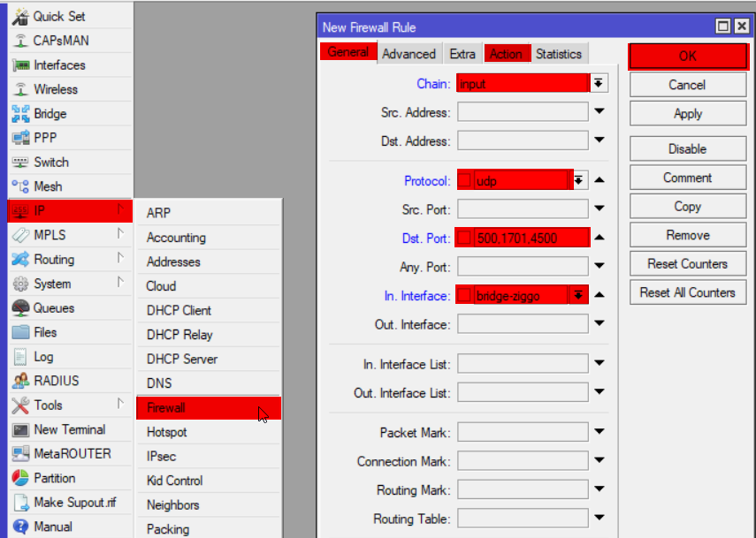Toggle the In. Interface invert checkbox
This screenshot has height=538, width=756.
[464, 296]
